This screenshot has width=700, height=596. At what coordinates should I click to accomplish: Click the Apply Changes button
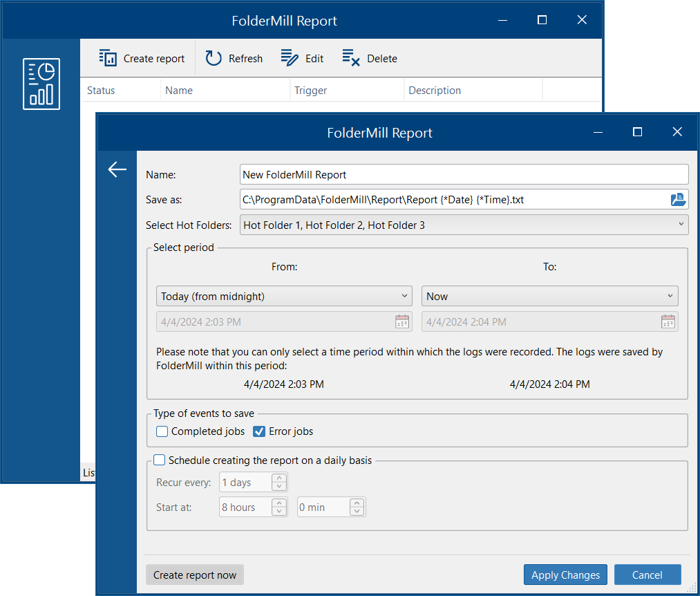point(565,575)
